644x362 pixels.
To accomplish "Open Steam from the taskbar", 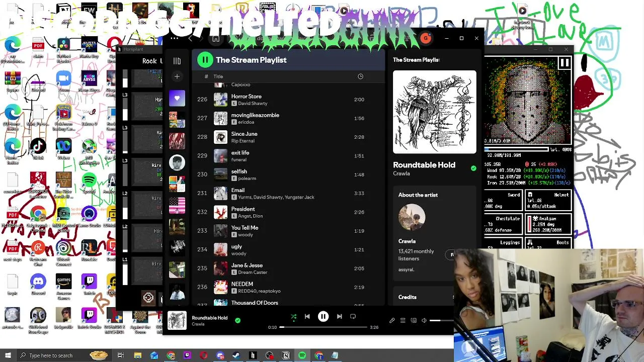I will pyautogui.click(x=236, y=355).
